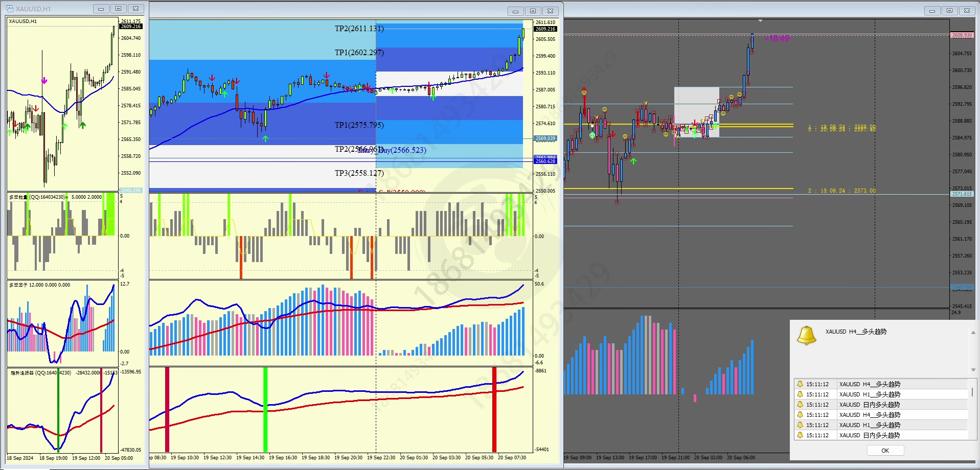
Task: Click the TP1(2602.297) label on the middle chart
Action: (359, 53)
